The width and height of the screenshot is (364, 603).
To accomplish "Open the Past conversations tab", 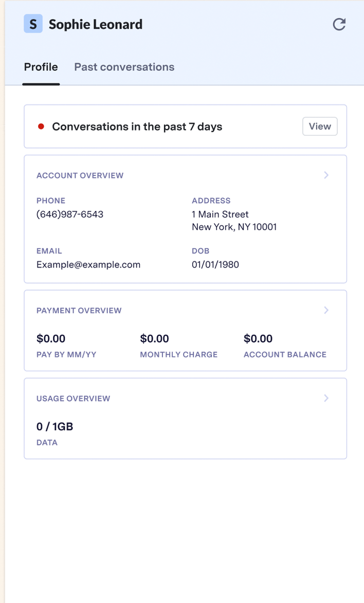I will pos(124,67).
